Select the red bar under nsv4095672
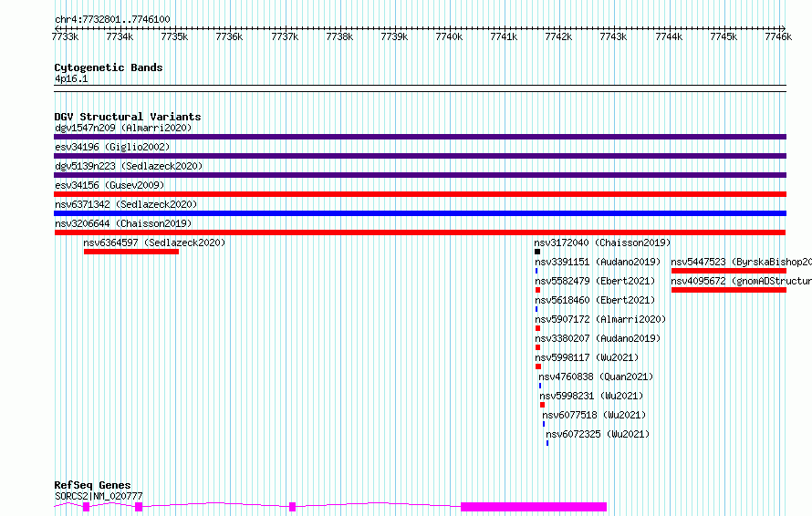The height and width of the screenshot is (516, 812). (x=729, y=290)
